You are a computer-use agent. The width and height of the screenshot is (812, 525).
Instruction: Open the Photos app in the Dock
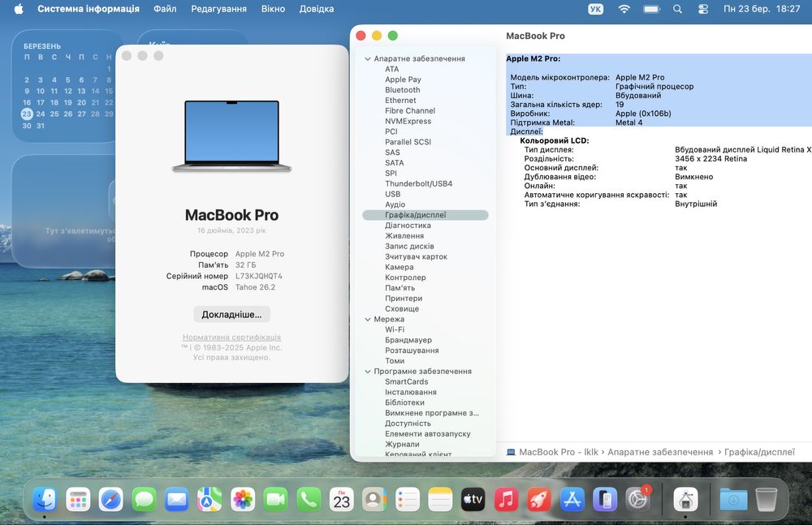(243, 500)
